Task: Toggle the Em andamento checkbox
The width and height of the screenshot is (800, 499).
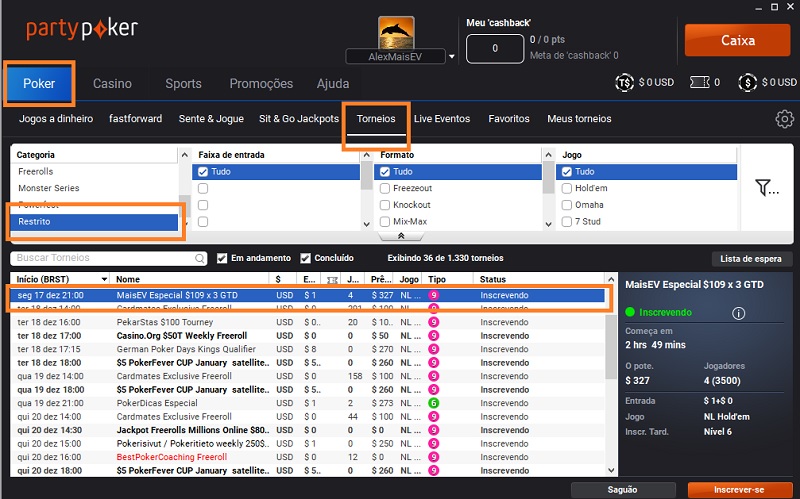Action: click(221, 258)
